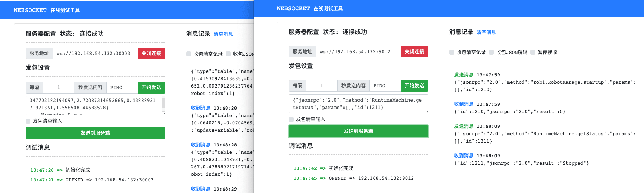Click 开始发送 button in left window

[x=151, y=87]
